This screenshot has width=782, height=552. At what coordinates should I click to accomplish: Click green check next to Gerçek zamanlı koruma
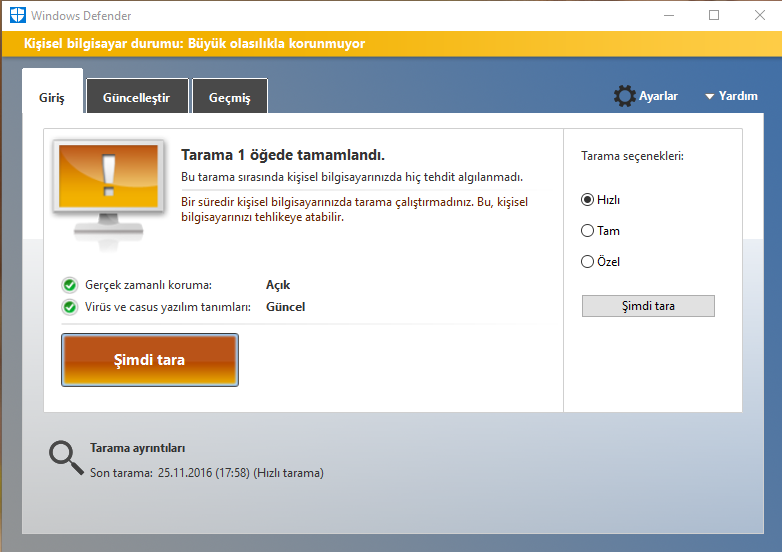click(70, 285)
